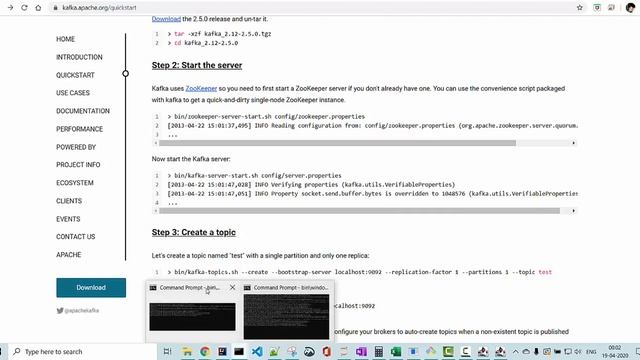
Task: Follow the ZooKeeper hyperlink
Action: tap(201, 89)
